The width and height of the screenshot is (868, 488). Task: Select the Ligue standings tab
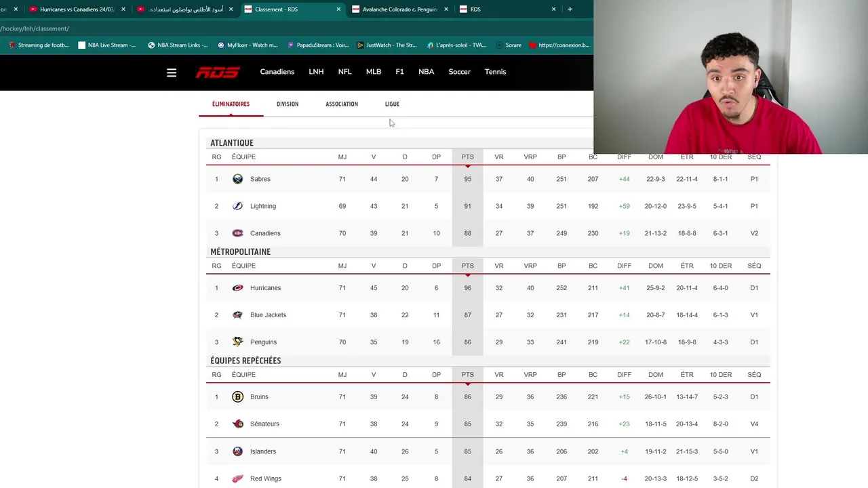pos(392,104)
